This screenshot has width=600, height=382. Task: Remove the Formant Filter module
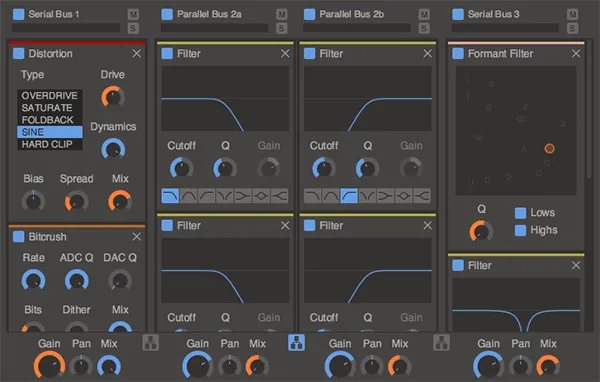tap(576, 54)
